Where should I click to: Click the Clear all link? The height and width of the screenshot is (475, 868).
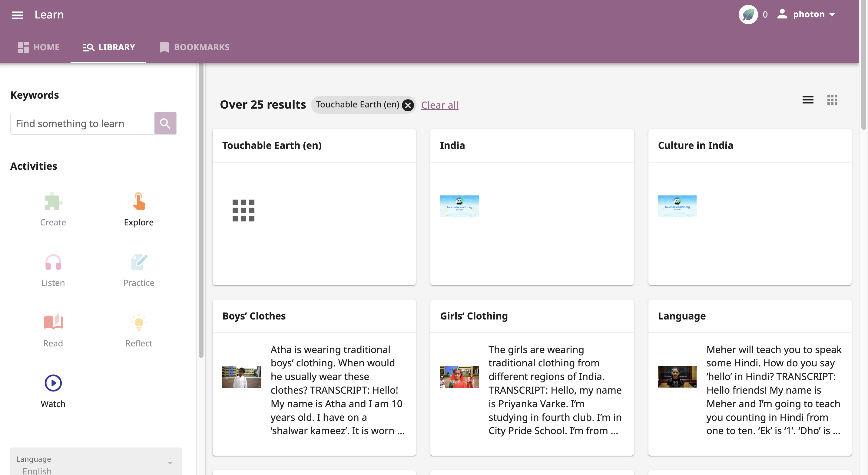point(439,105)
